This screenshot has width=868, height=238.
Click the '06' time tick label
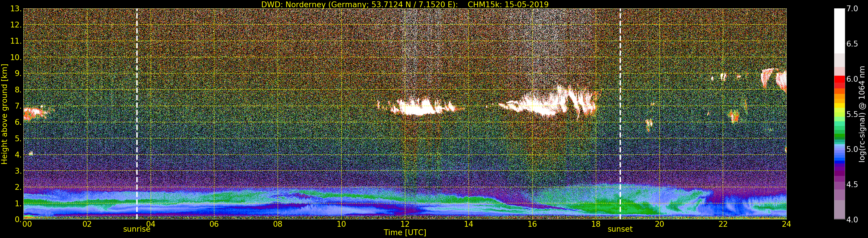[214, 224]
